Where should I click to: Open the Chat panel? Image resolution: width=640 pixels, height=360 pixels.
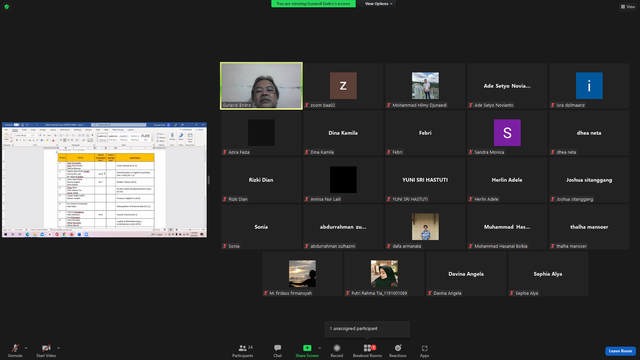(x=278, y=351)
